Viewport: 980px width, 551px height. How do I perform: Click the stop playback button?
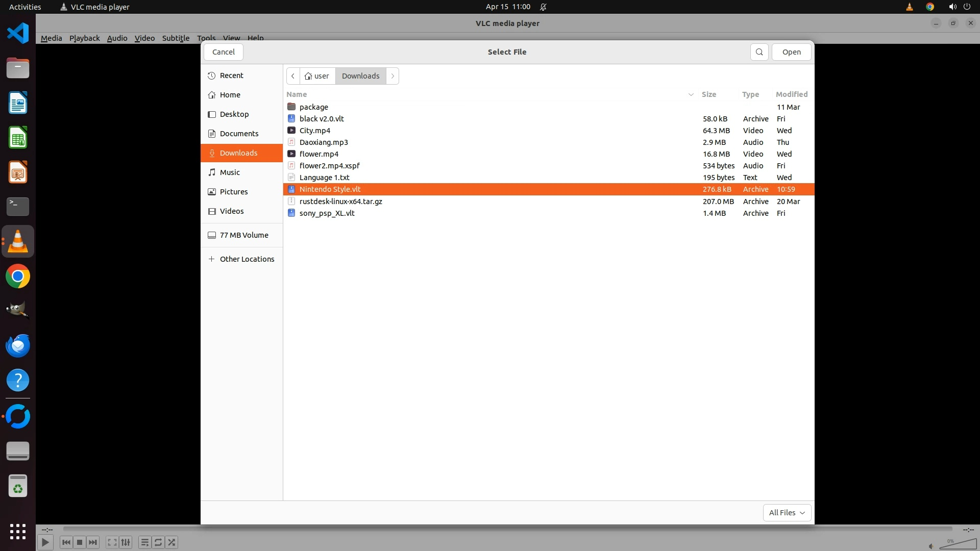click(80, 542)
